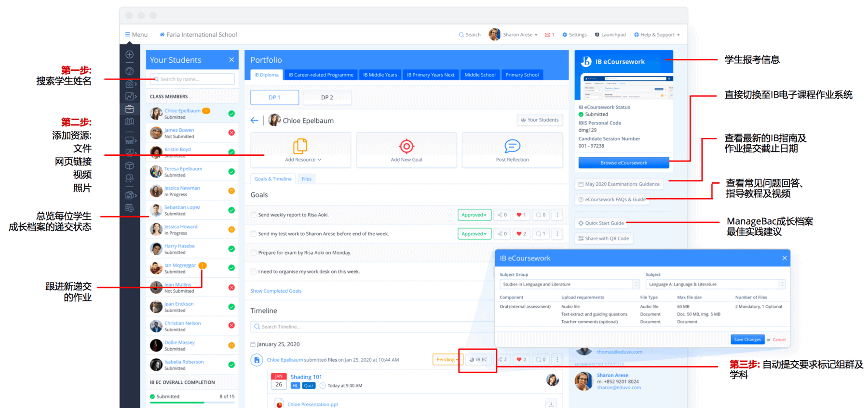868x408 pixels.
Task: Click the plus add icon in left sidebar
Action: tap(130, 54)
